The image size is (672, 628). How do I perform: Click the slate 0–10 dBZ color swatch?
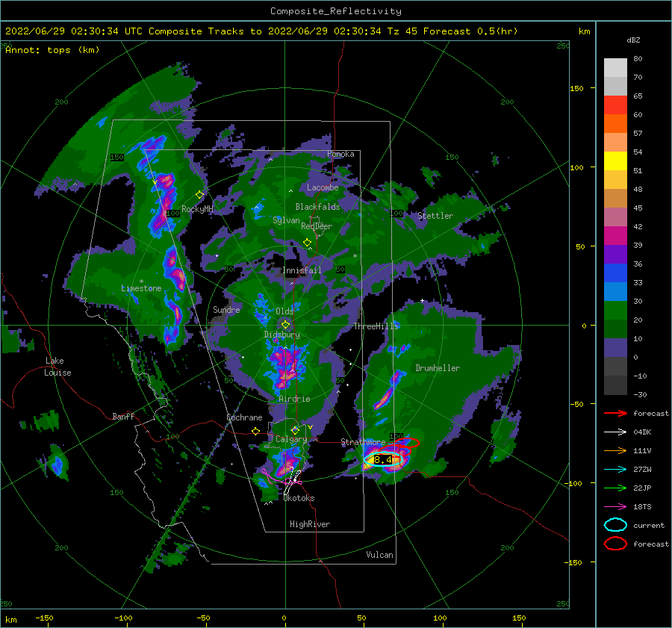[615, 348]
